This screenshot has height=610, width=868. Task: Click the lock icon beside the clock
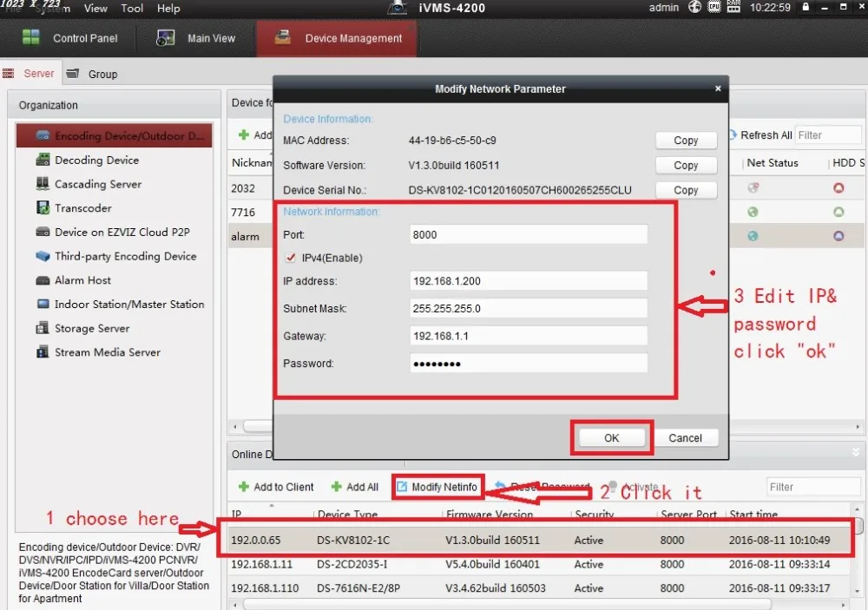[806, 7]
